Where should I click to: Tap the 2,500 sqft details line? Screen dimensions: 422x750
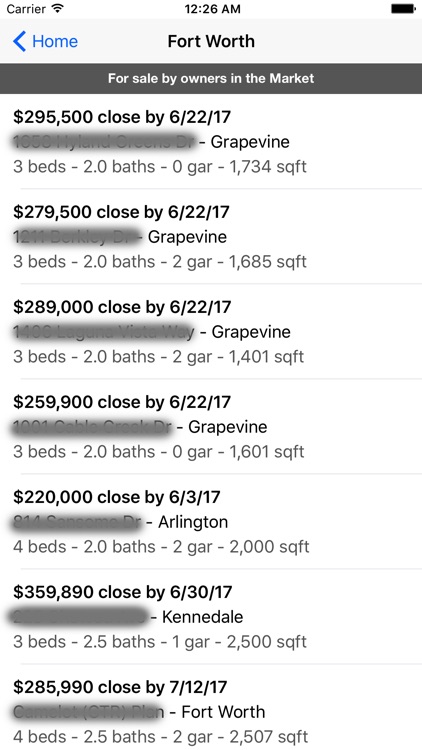(x=160, y=641)
